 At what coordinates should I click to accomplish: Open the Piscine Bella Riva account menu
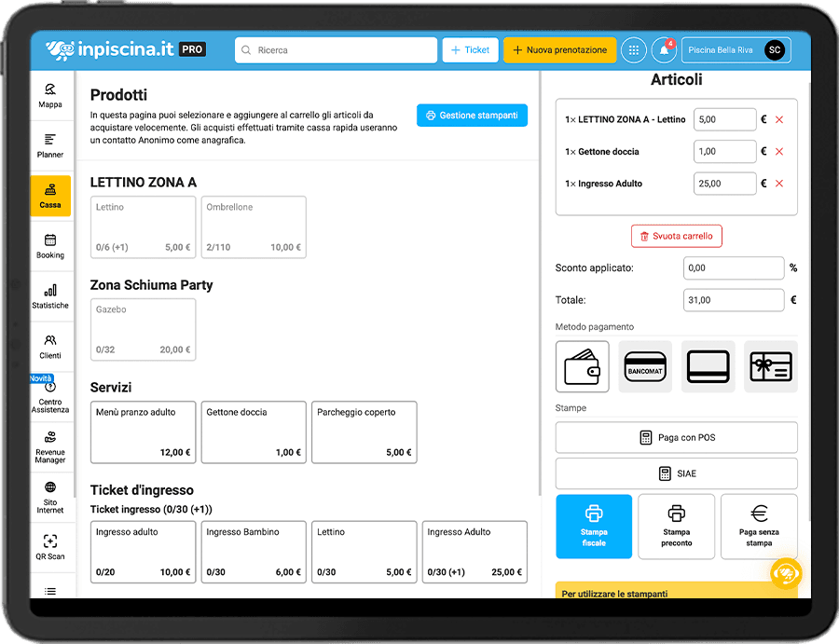735,50
